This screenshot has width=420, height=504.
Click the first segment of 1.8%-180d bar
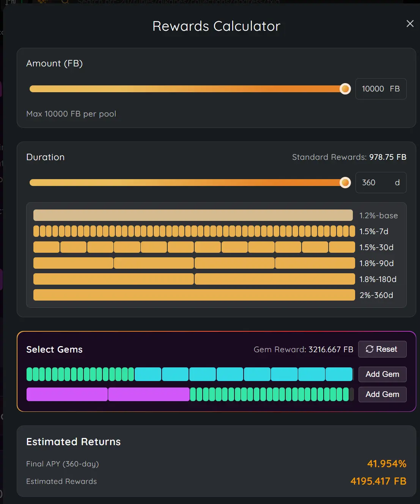pos(113,279)
